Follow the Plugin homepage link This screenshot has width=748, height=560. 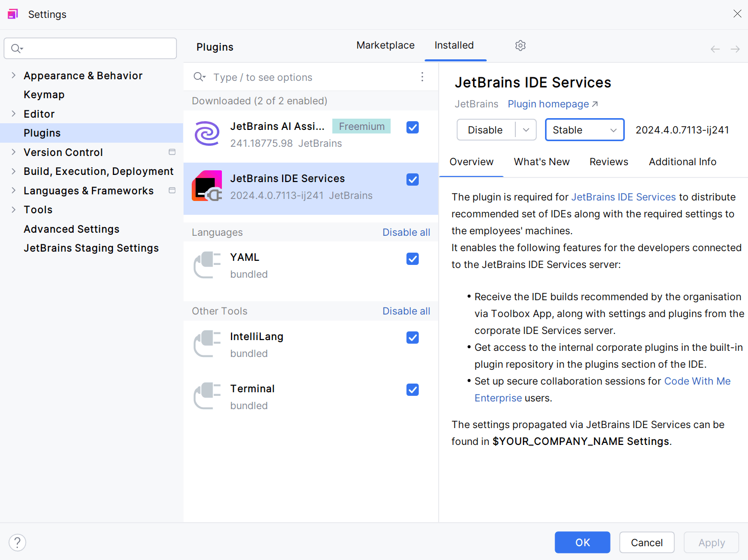548,104
